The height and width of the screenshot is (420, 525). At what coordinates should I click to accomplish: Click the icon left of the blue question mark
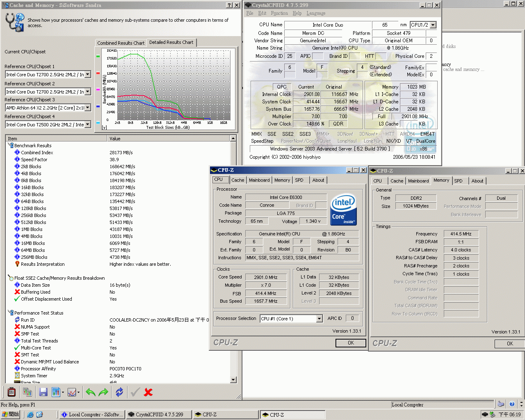pos(501,404)
